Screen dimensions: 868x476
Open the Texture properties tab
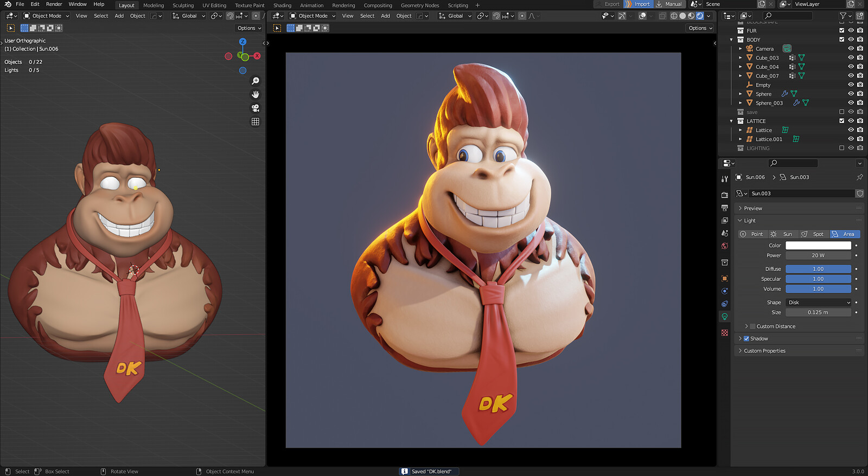(725, 332)
